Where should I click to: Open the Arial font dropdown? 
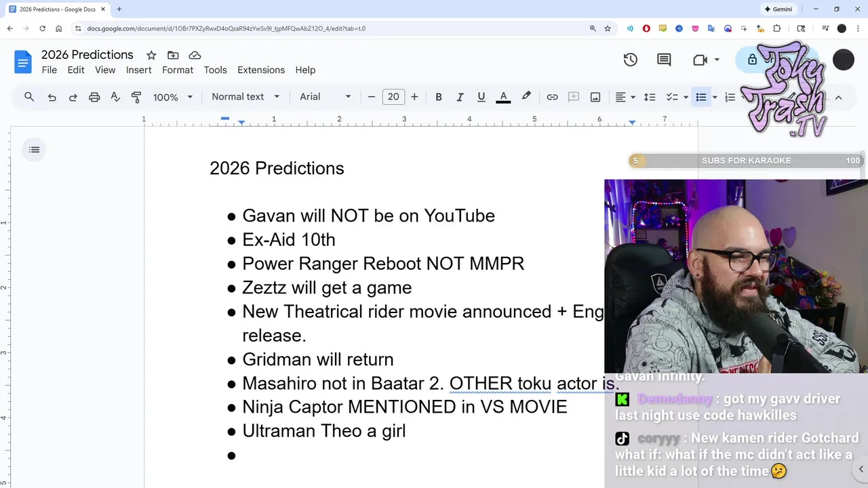coord(325,97)
